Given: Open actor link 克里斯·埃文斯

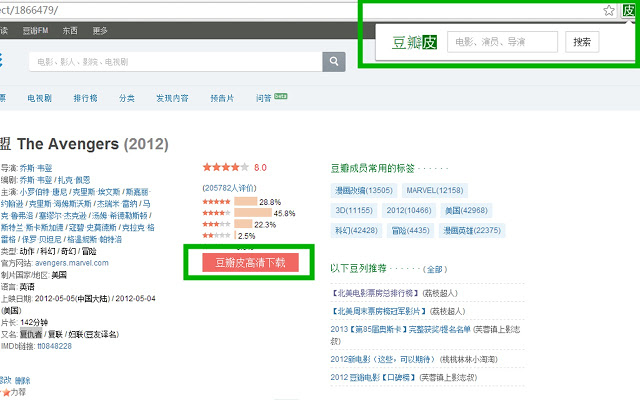Looking at the screenshot, I should click(96, 192).
